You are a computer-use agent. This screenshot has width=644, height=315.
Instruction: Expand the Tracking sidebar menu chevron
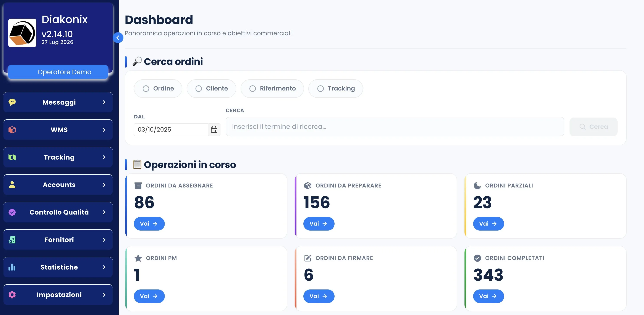[104, 157]
